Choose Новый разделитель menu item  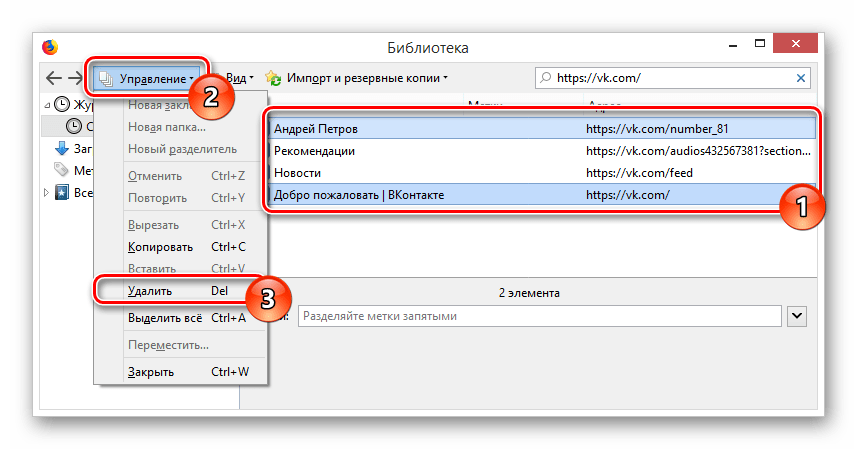coord(182,149)
